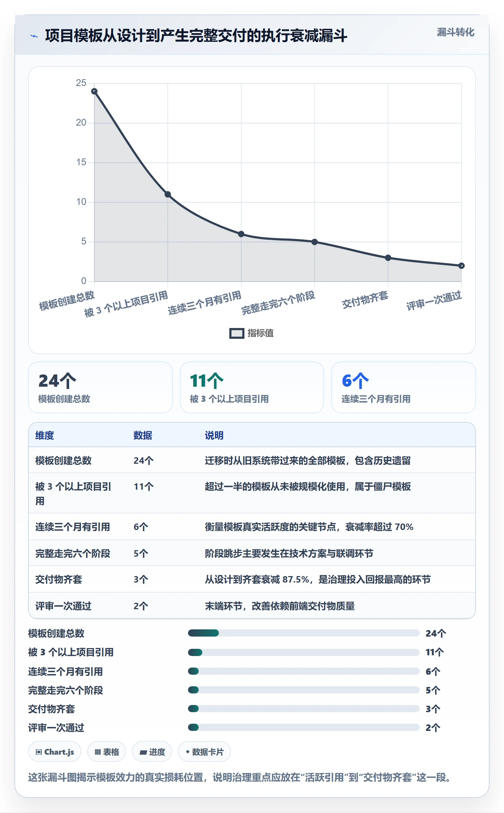This screenshot has width=504, height=813.
Task: Select the 模板创建总数 table row
Action: coord(252,461)
